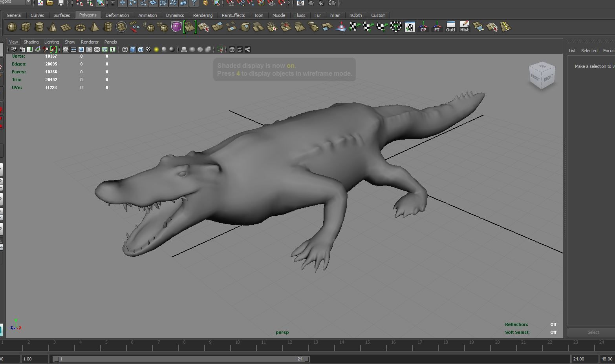Click the isolate select icon in panel toolbar

[220, 49]
